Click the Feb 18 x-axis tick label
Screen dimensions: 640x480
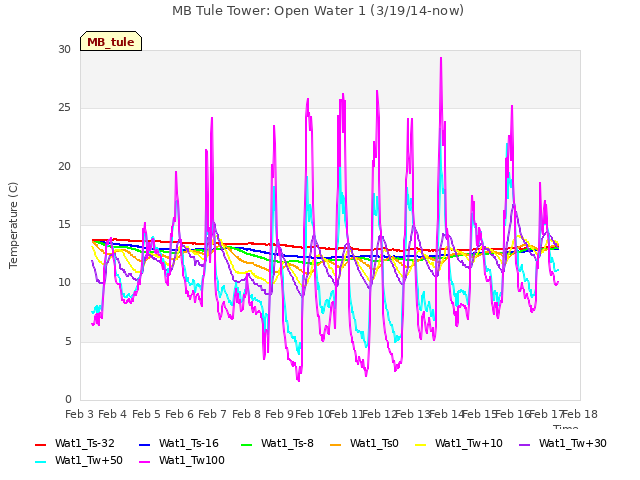pyautogui.click(x=580, y=414)
